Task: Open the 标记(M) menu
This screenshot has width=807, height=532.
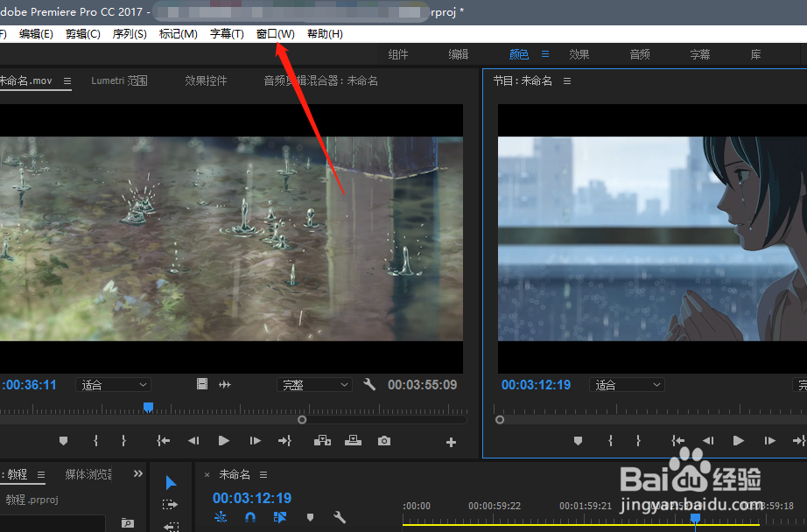Action: (178, 34)
